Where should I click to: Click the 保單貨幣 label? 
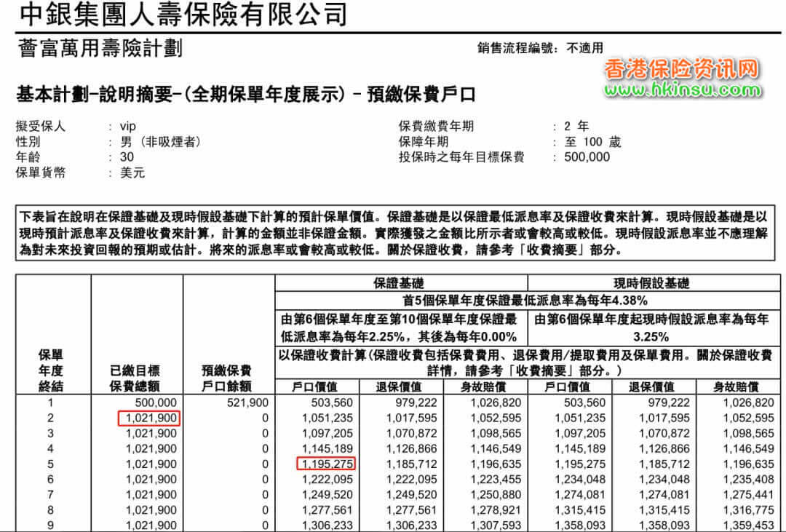[40, 172]
